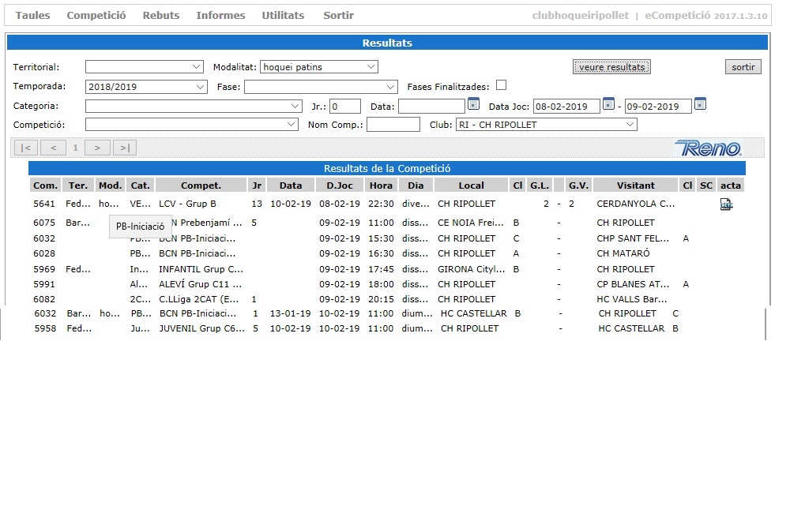Open calendar for Data Joc start date

(608, 103)
